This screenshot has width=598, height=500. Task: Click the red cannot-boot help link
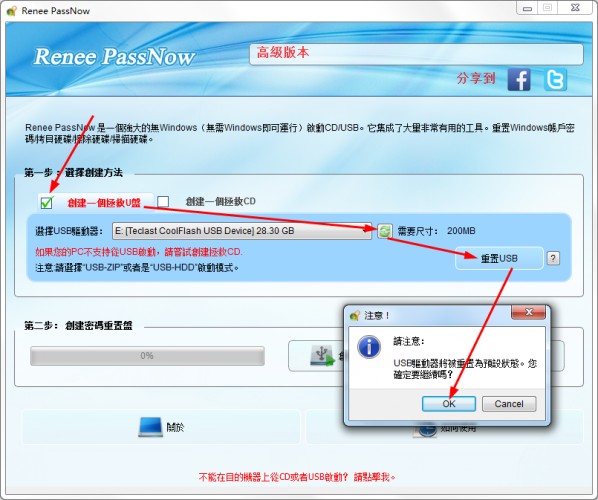297,477
